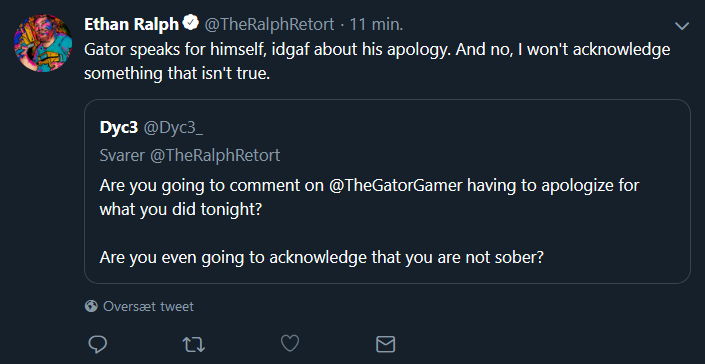Like the tweet with the heart icon

[290, 344]
